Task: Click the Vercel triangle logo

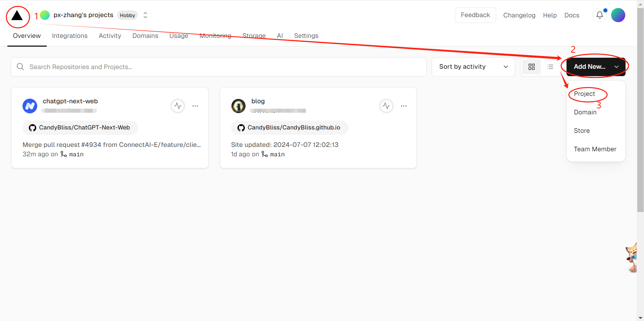Action: (x=17, y=15)
